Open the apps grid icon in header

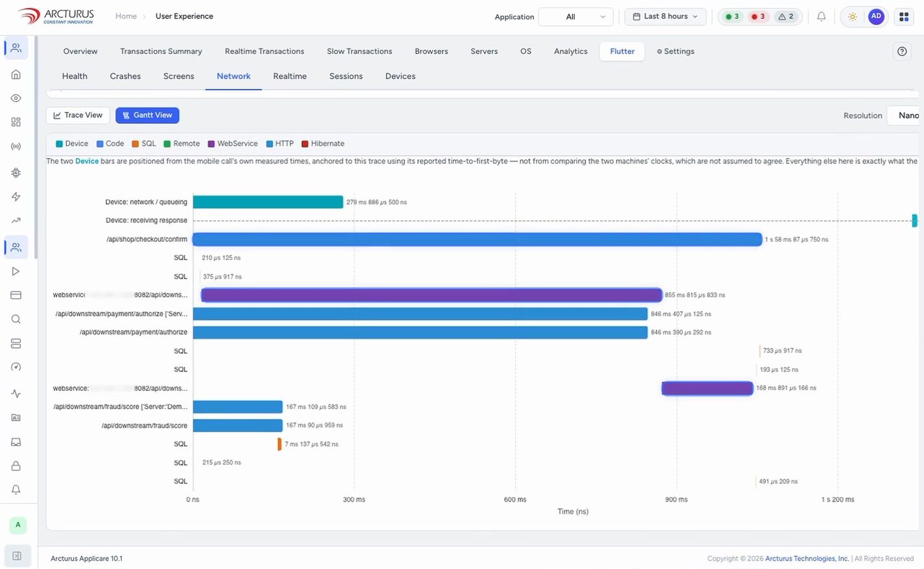point(904,17)
